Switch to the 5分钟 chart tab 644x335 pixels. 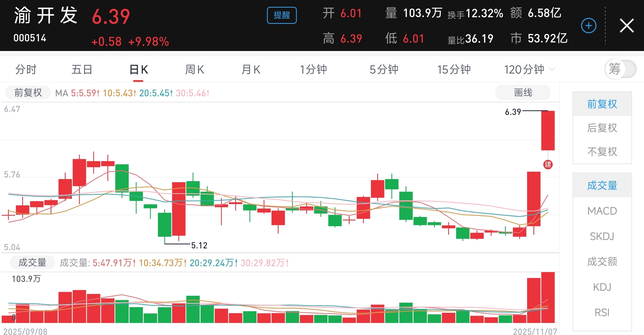click(384, 70)
